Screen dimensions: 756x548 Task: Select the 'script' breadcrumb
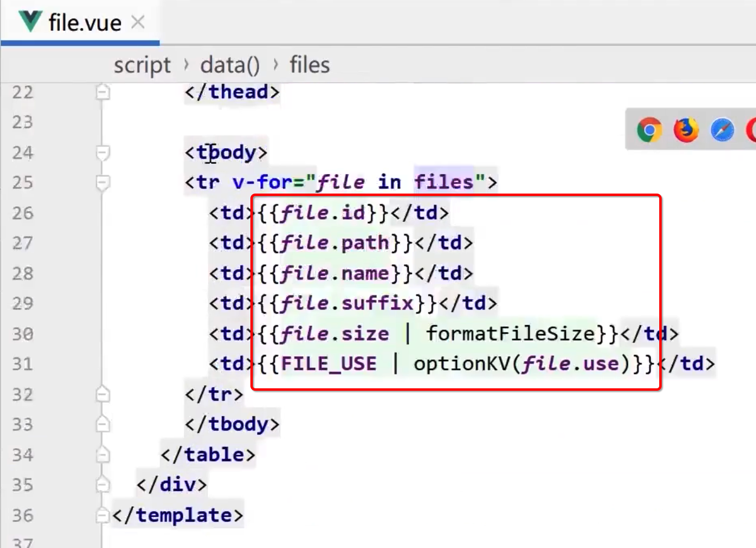pos(143,65)
